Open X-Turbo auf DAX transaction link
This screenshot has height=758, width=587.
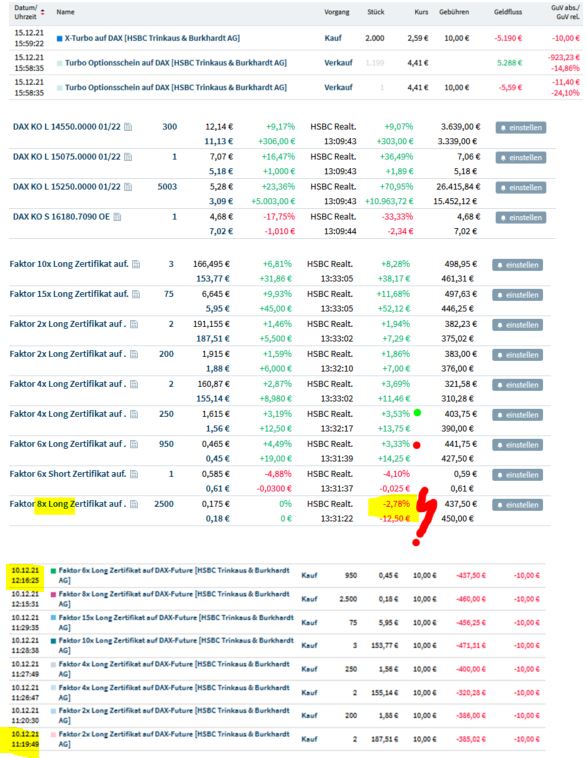(x=152, y=38)
